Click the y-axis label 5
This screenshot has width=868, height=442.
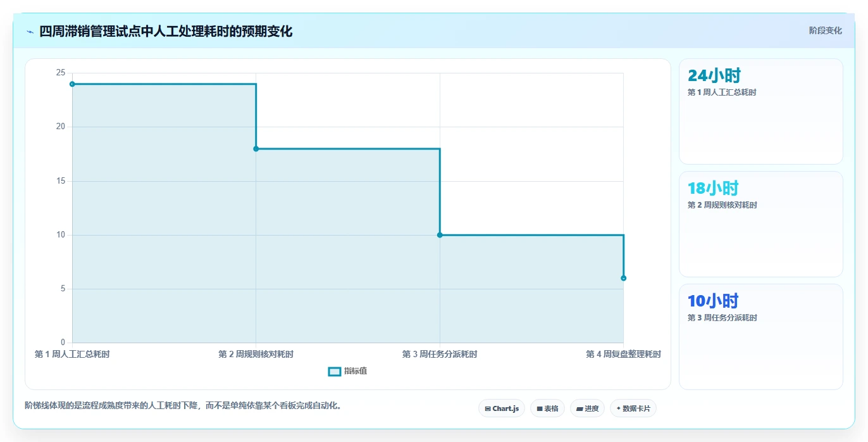[63, 289]
